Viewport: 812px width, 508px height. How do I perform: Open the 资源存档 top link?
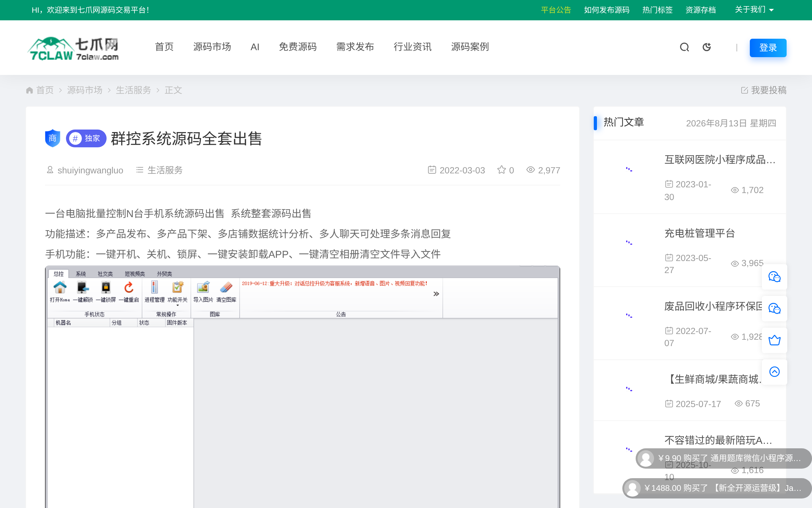click(x=701, y=10)
